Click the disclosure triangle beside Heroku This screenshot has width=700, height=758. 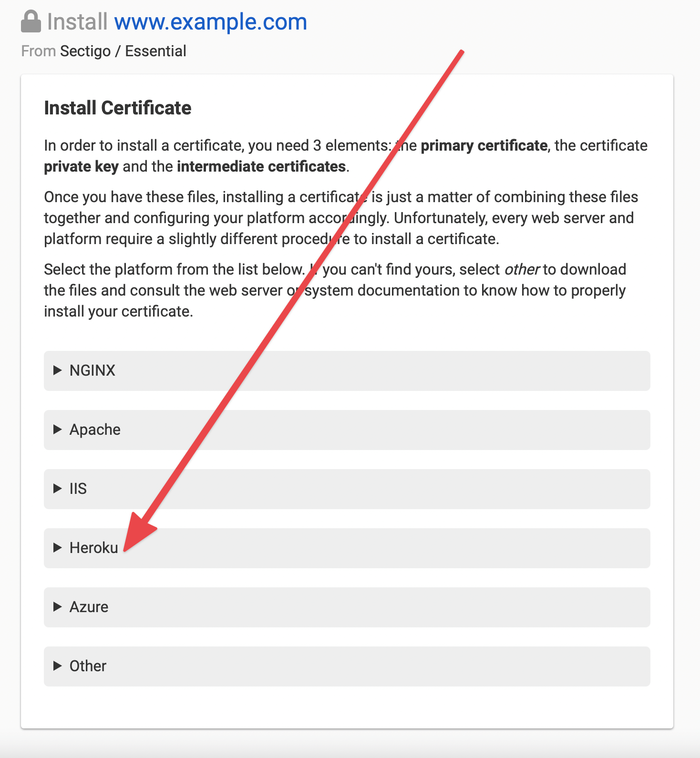57,548
